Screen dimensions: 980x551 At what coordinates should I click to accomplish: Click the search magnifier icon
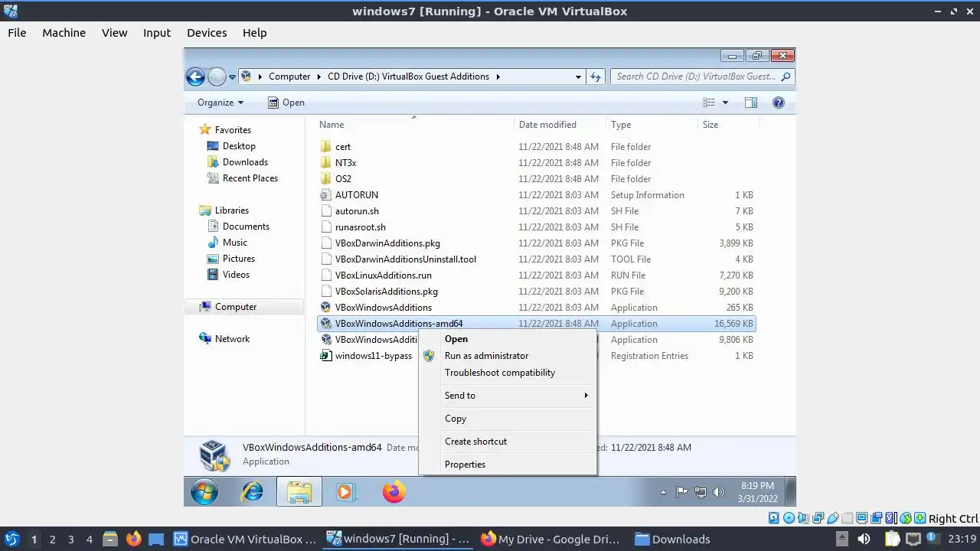786,77
